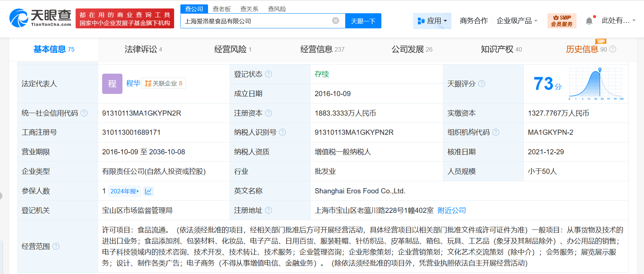
Task: Expand the 应用 dropdown
Action: point(432,21)
